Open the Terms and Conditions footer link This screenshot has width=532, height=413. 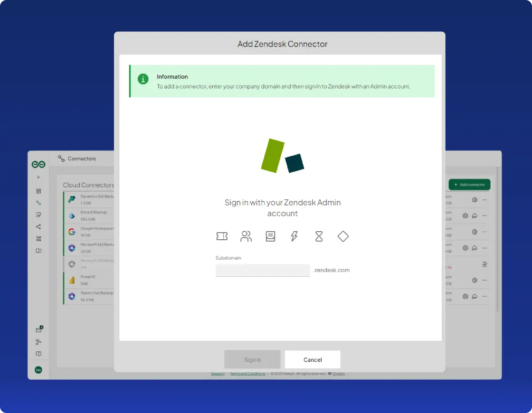(x=247, y=374)
